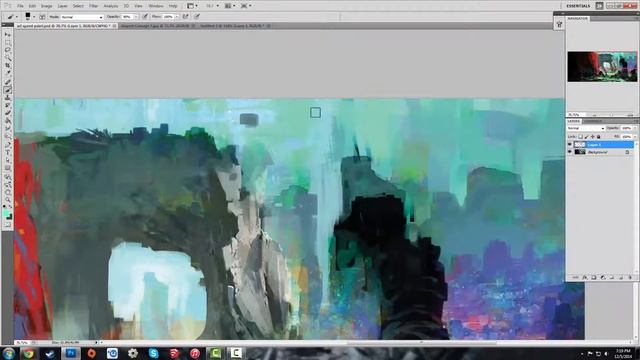Toggle tablet pressure for opacity icon
Screen dimensions: 640x360
145,17
